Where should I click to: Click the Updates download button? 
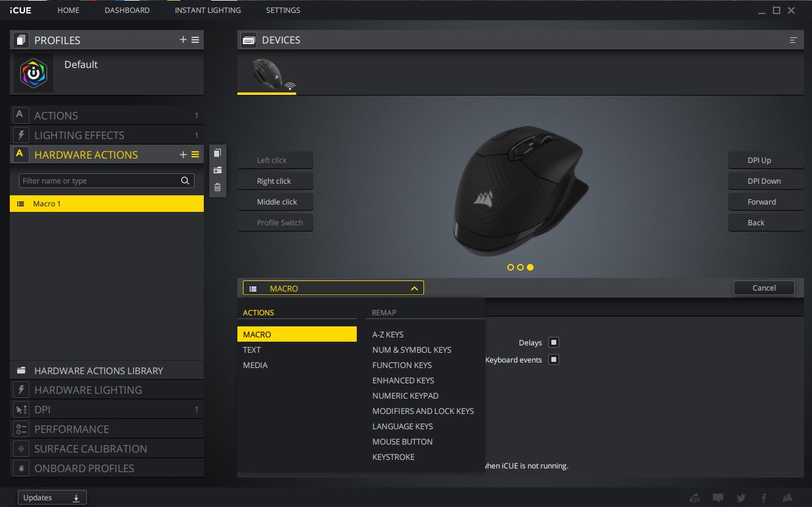pyautogui.click(x=52, y=498)
